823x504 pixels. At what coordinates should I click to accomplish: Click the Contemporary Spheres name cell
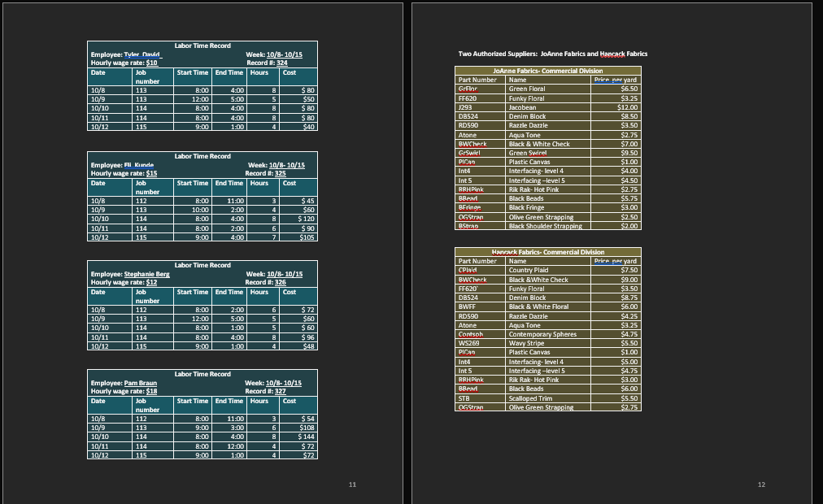pos(542,334)
